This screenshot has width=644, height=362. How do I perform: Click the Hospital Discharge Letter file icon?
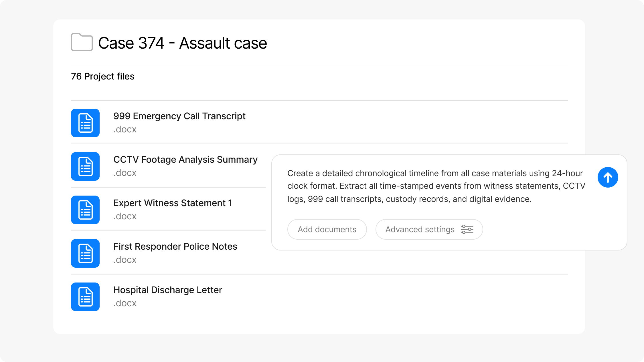pos(85,297)
